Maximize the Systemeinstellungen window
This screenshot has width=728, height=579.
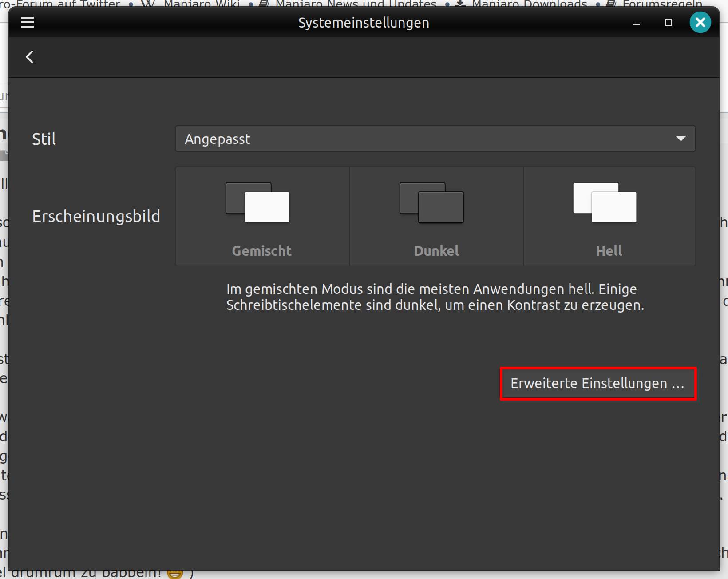[669, 22]
